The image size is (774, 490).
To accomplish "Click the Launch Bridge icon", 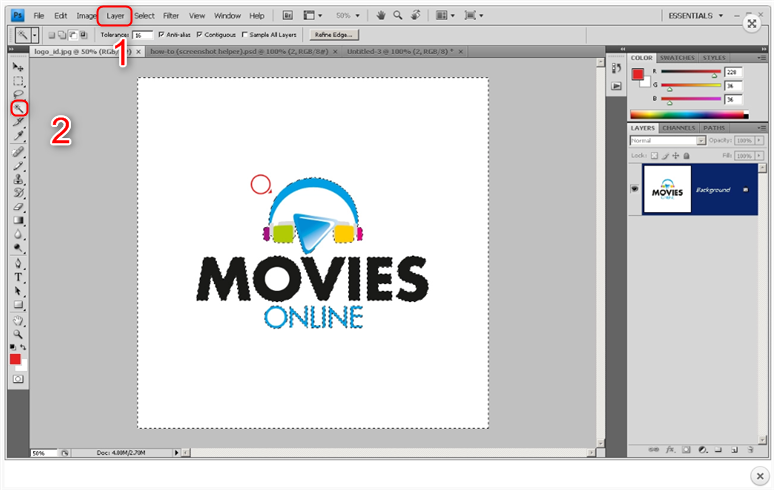I will click(x=287, y=16).
